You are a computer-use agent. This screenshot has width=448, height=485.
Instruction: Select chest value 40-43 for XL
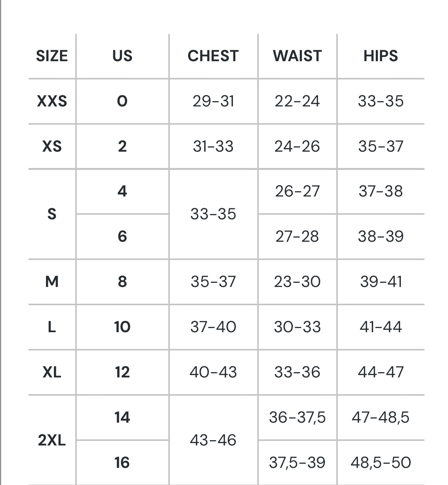pos(213,372)
